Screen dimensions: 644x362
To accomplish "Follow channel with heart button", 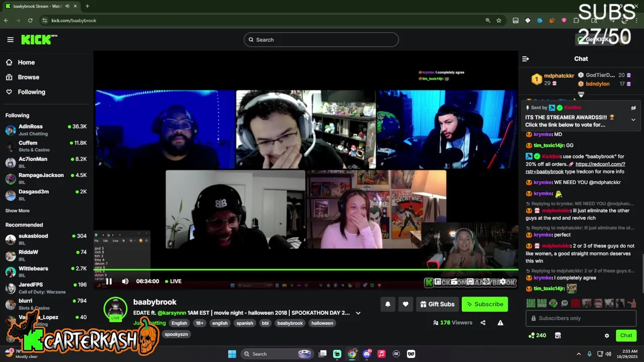I will [406, 304].
